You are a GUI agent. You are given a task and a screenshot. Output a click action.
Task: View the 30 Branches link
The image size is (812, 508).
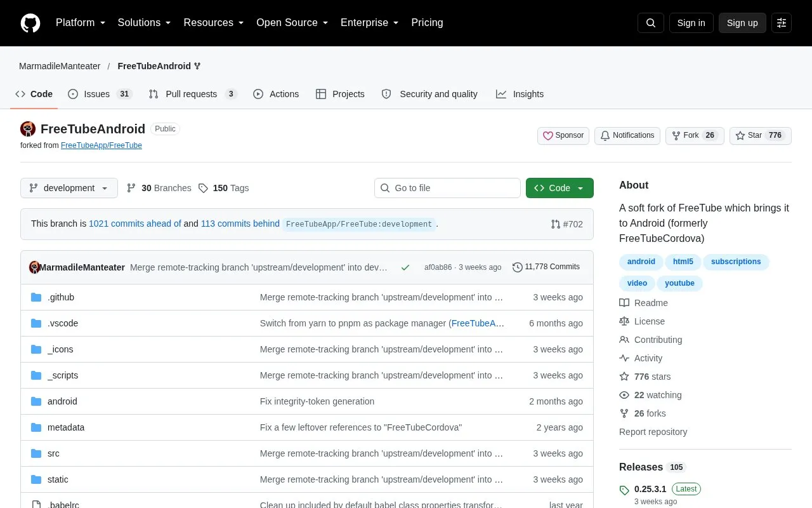159,188
